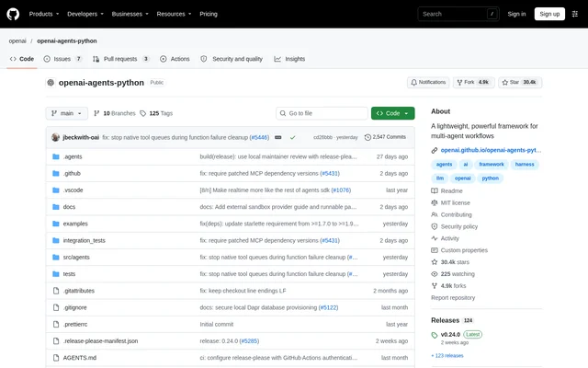Expand the Resources menu
Screen dimensions: 588x368
coord(174,14)
